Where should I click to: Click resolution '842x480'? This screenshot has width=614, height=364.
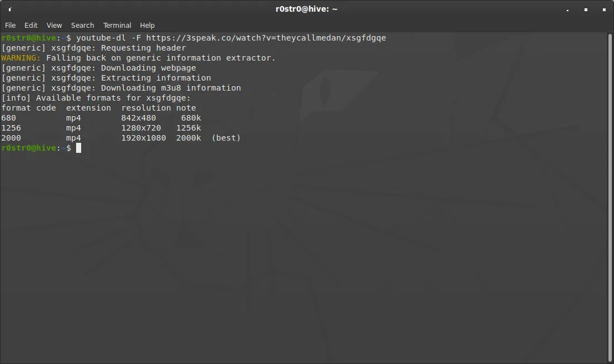(138, 118)
